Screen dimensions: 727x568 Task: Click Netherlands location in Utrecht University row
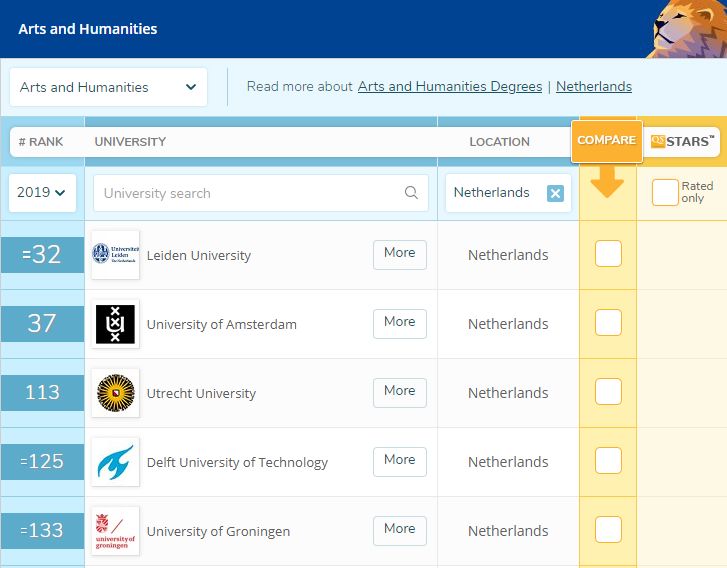pyautogui.click(x=508, y=393)
